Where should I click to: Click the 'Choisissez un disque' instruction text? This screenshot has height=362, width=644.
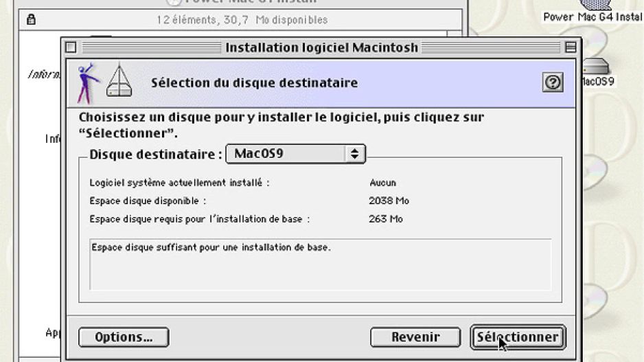[281, 125]
